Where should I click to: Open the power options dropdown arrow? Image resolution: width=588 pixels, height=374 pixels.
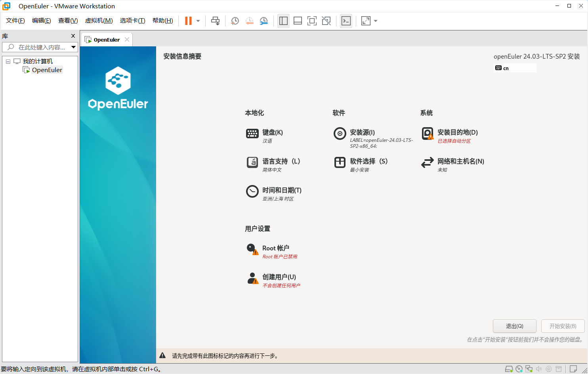(198, 21)
